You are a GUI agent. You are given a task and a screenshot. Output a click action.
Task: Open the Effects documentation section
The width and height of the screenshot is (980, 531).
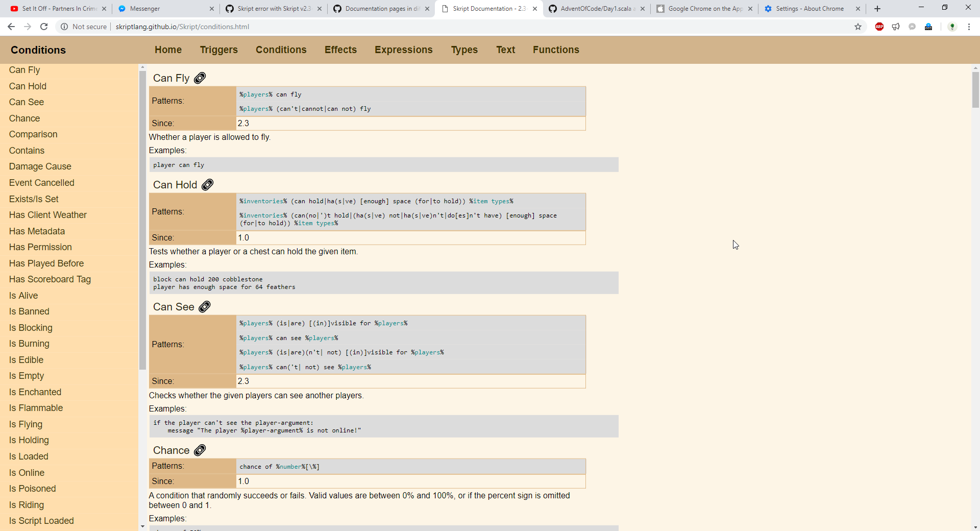(x=340, y=50)
